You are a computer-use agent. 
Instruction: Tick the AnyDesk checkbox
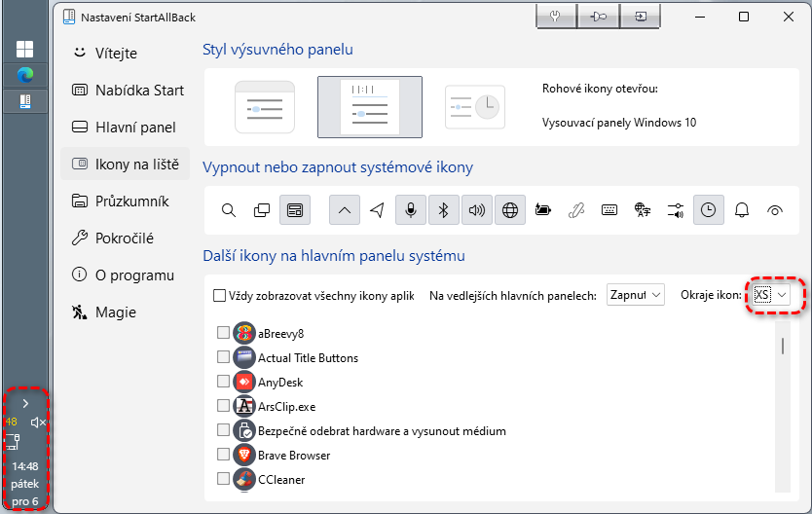[223, 381]
